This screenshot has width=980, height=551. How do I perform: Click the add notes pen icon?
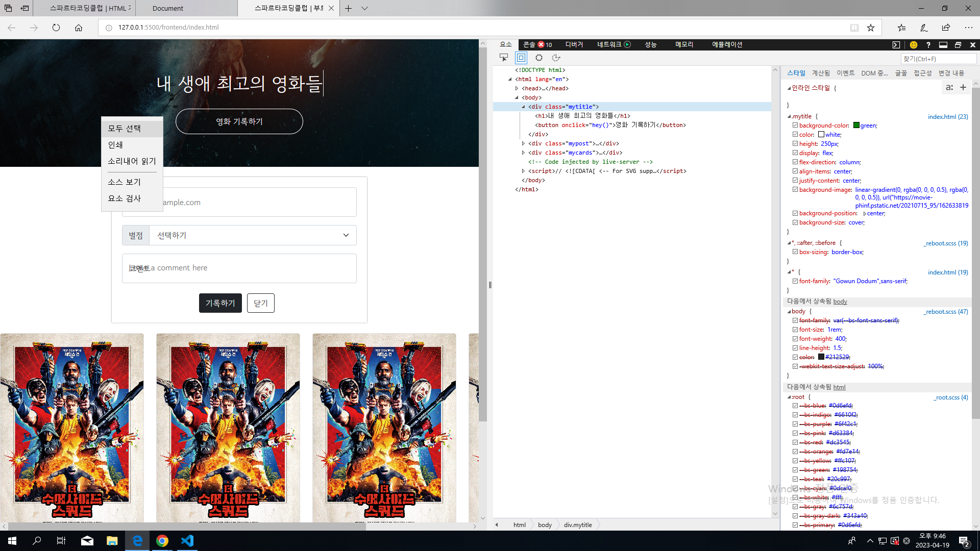pyautogui.click(x=924, y=28)
